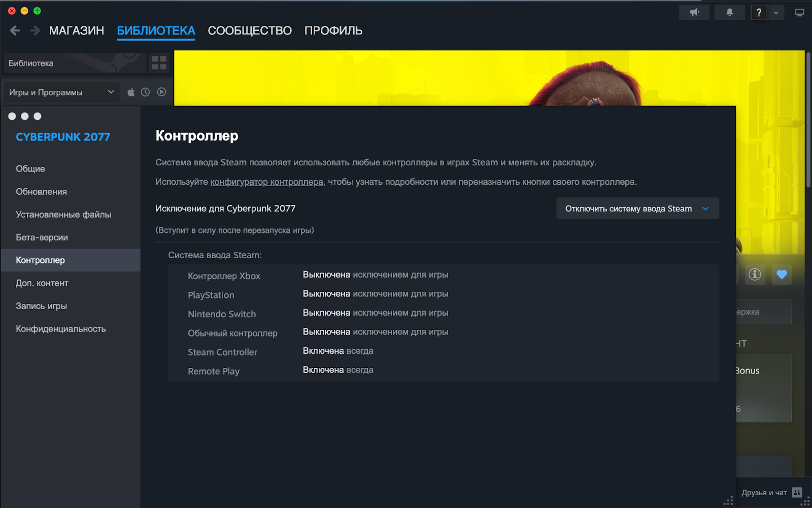Click PlayStation row label
The image size is (812, 508).
point(211,295)
